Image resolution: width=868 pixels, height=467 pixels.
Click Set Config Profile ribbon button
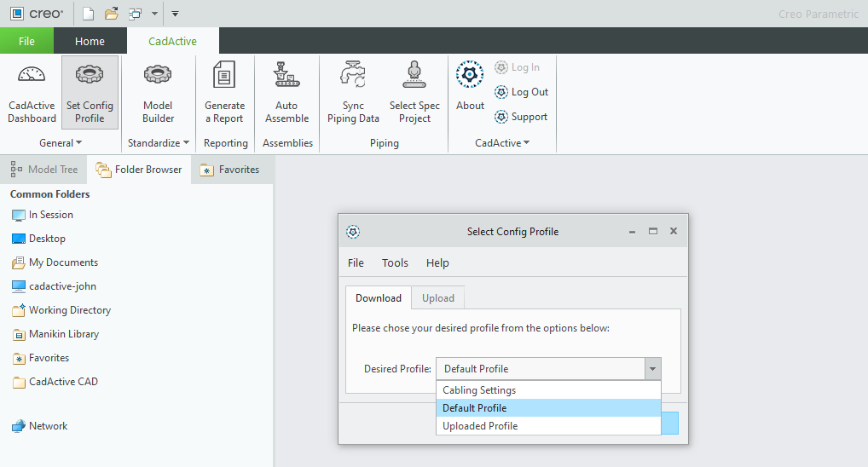pyautogui.click(x=90, y=92)
